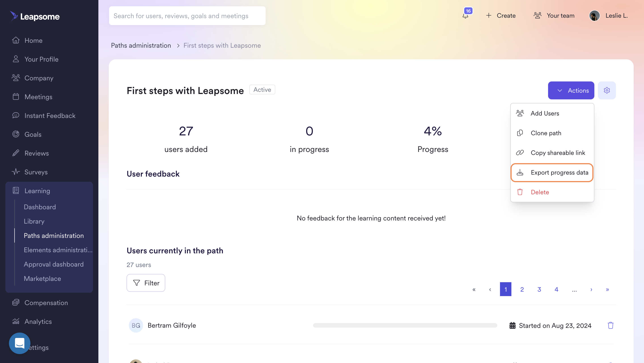Image resolution: width=644 pixels, height=363 pixels.
Task: Open Bertram Gilfoyle's user row
Action: (x=371, y=325)
